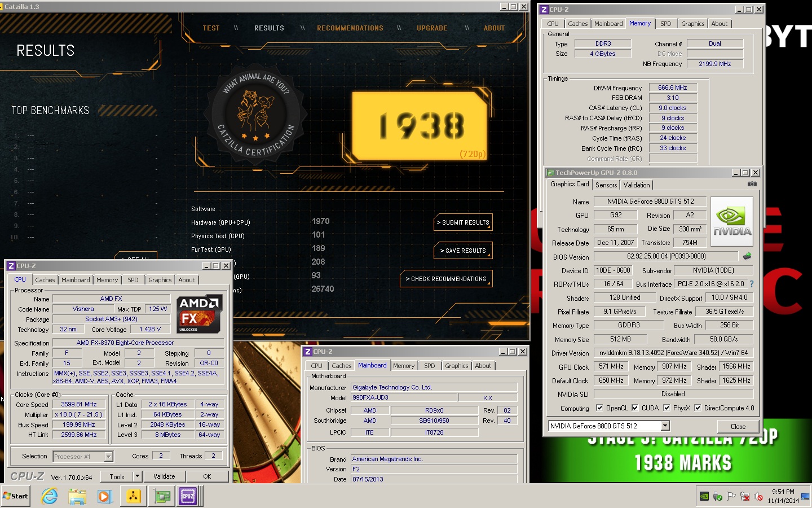Toggle the DirectCompute 4.0 checkbox
812x508 pixels.
tap(698, 408)
